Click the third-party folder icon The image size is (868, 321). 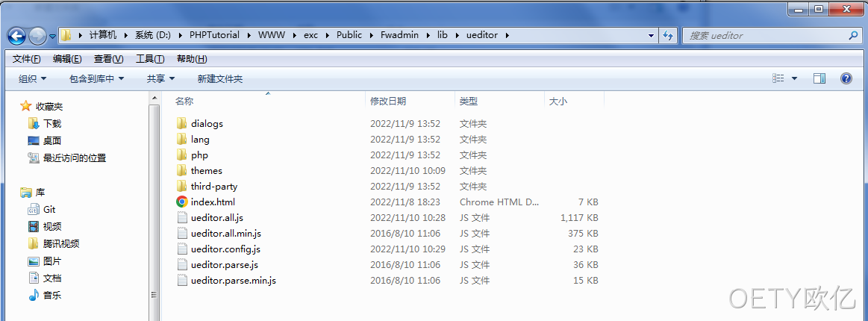(x=181, y=186)
